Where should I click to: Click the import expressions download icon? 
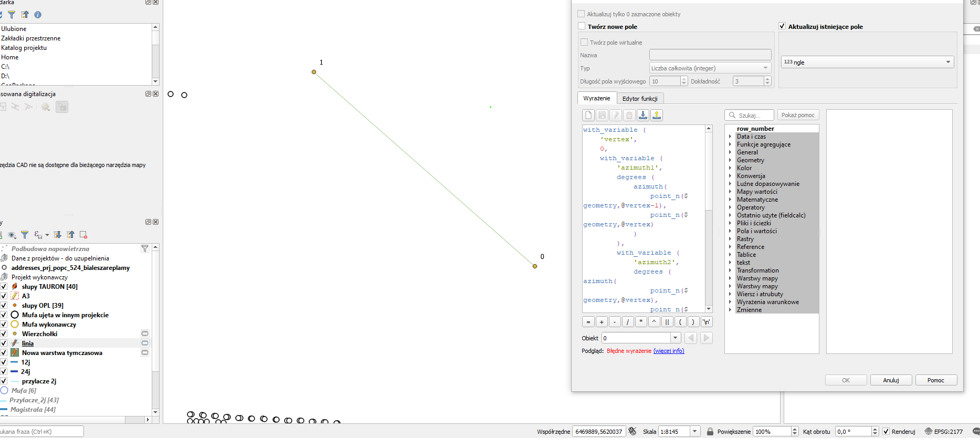(643, 115)
